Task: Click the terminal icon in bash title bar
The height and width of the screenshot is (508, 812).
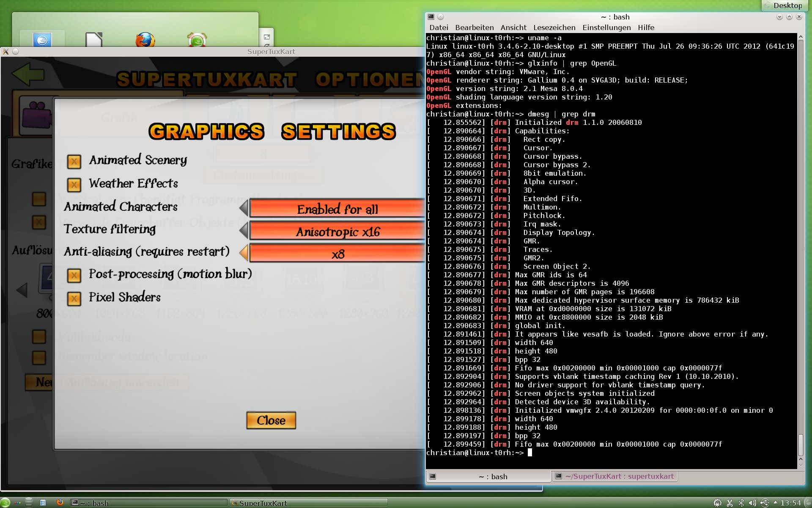Action: pyautogui.click(x=431, y=17)
